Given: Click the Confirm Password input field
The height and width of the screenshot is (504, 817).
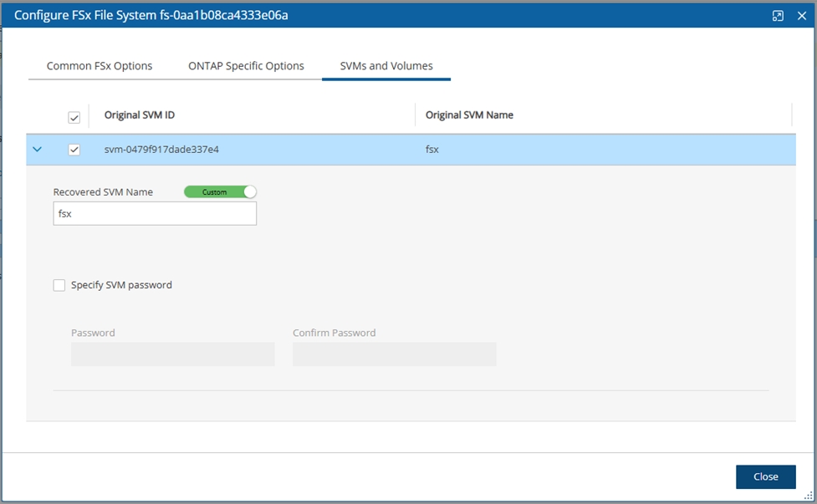Looking at the screenshot, I should [394, 354].
